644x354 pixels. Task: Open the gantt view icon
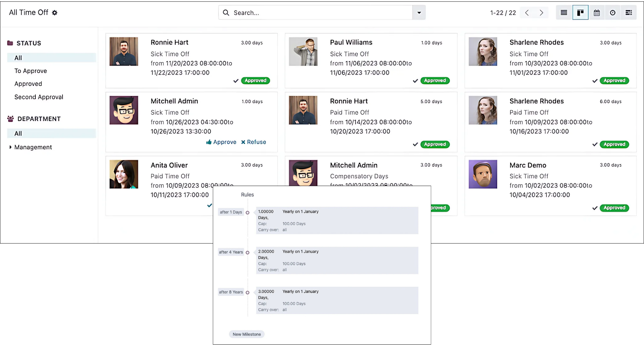click(629, 13)
